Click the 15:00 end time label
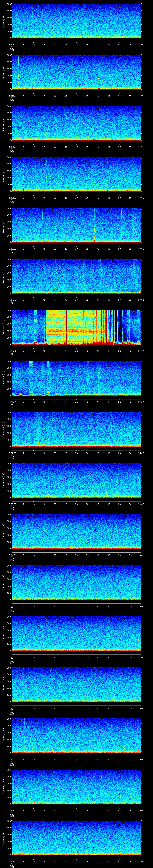This screenshot has height=868, width=153. click(x=141, y=44)
